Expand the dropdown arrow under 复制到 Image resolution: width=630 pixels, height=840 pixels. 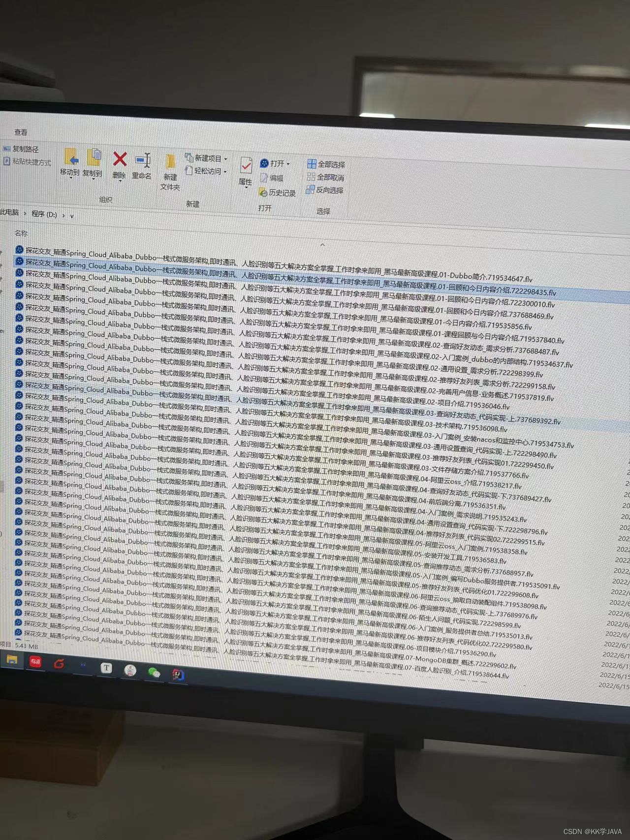[x=93, y=179]
